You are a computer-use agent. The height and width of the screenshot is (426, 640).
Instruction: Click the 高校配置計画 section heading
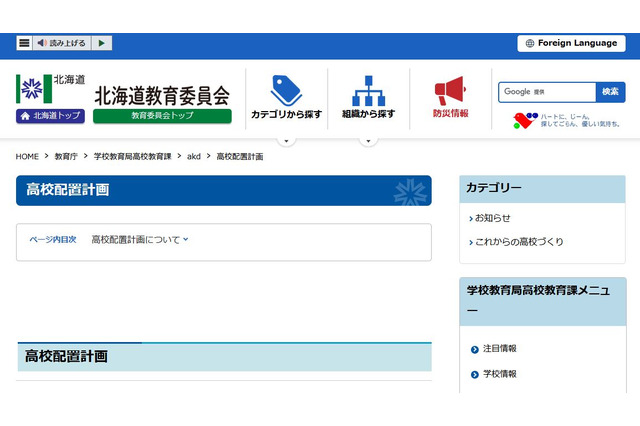pyautogui.click(x=224, y=357)
